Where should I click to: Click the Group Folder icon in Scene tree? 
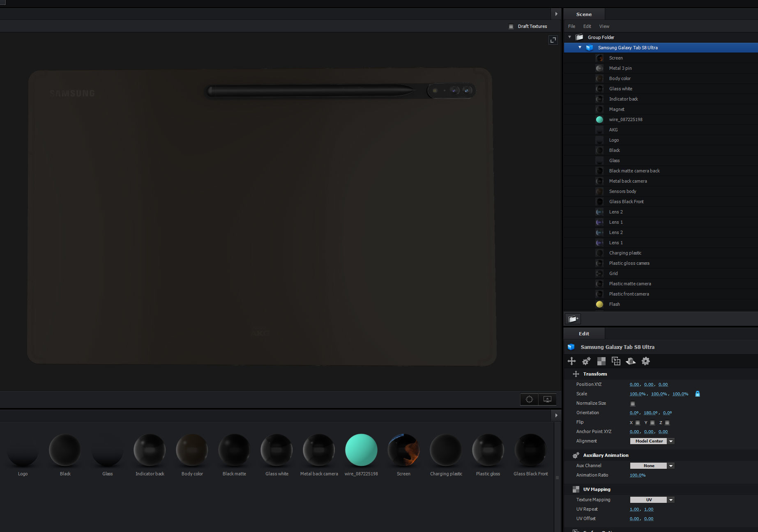[579, 37]
